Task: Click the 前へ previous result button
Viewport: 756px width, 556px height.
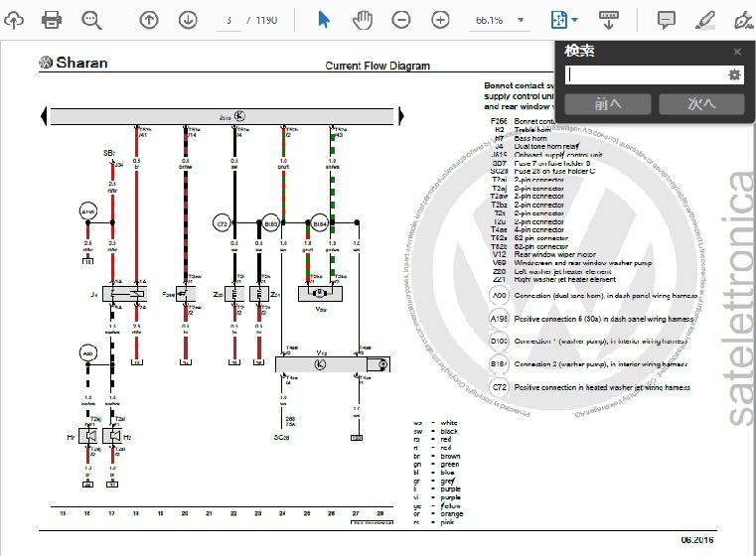Action: 608,104
